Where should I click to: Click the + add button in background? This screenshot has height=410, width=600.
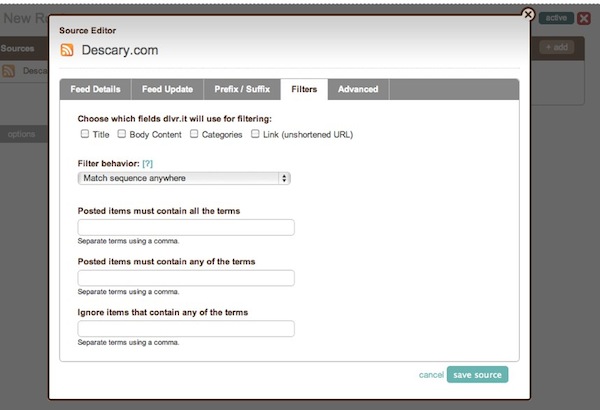pyautogui.click(x=557, y=47)
